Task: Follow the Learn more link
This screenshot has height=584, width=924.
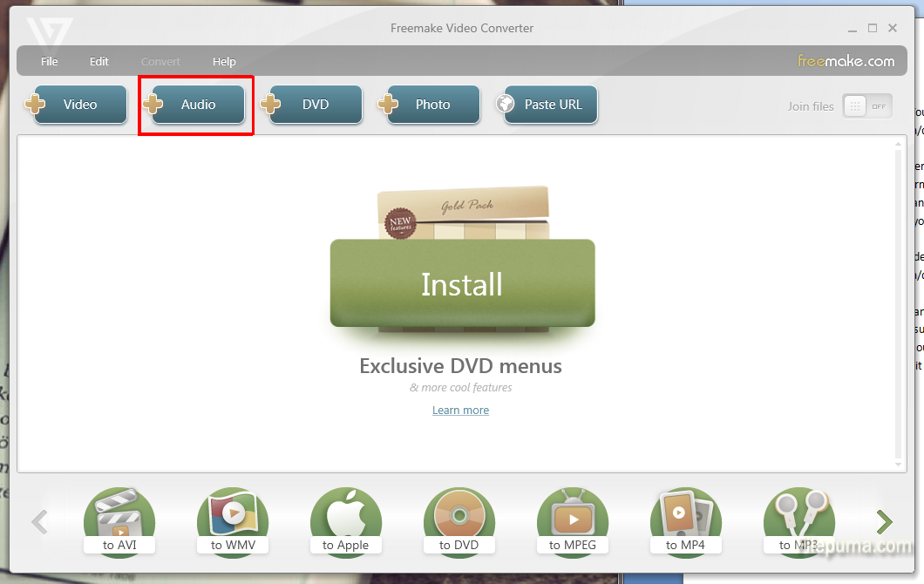Action: (460, 411)
